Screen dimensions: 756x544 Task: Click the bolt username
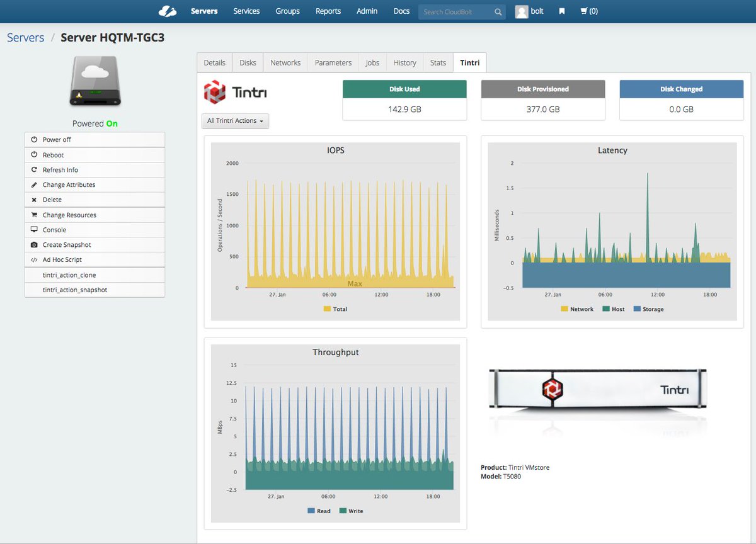click(537, 11)
